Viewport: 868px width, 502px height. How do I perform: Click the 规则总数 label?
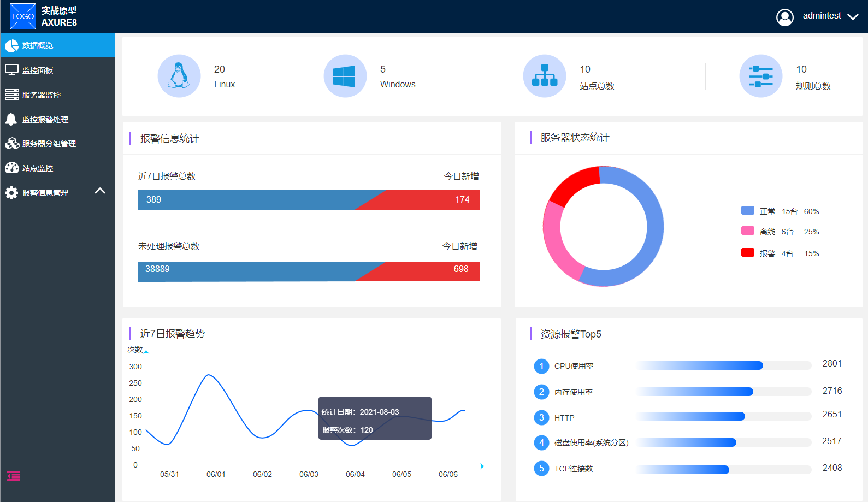813,86
